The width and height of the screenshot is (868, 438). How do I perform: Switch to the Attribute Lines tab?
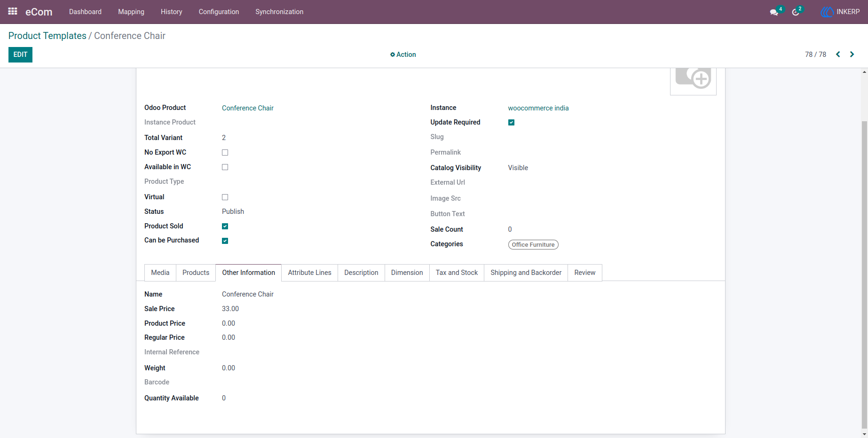tap(310, 273)
